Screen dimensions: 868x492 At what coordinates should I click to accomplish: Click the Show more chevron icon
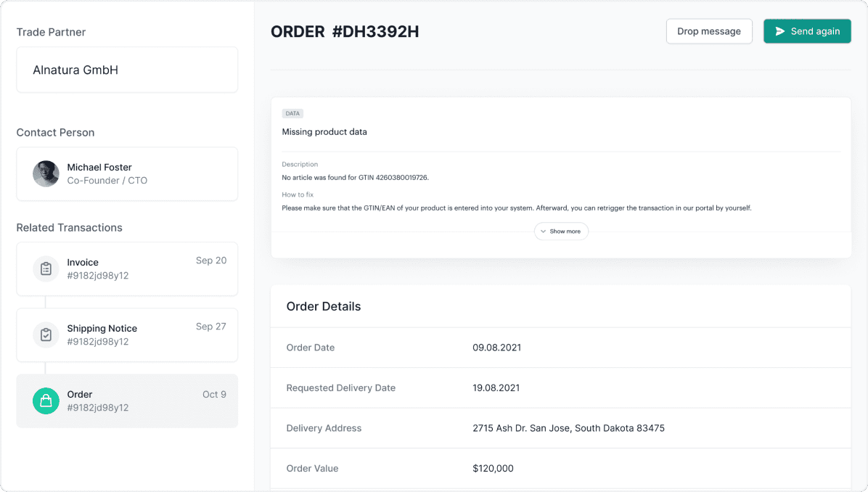(543, 231)
